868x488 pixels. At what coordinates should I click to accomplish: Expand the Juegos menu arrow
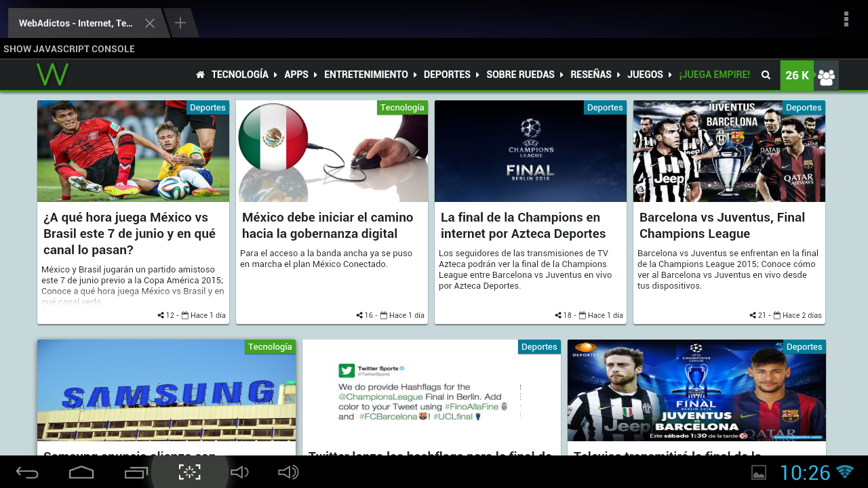(670, 75)
